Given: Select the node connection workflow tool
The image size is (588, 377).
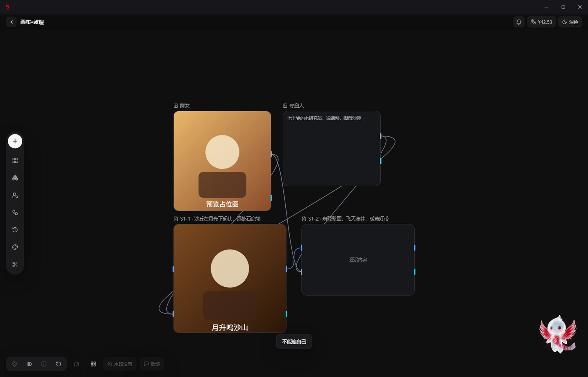Looking at the screenshot, I should coord(15,212).
